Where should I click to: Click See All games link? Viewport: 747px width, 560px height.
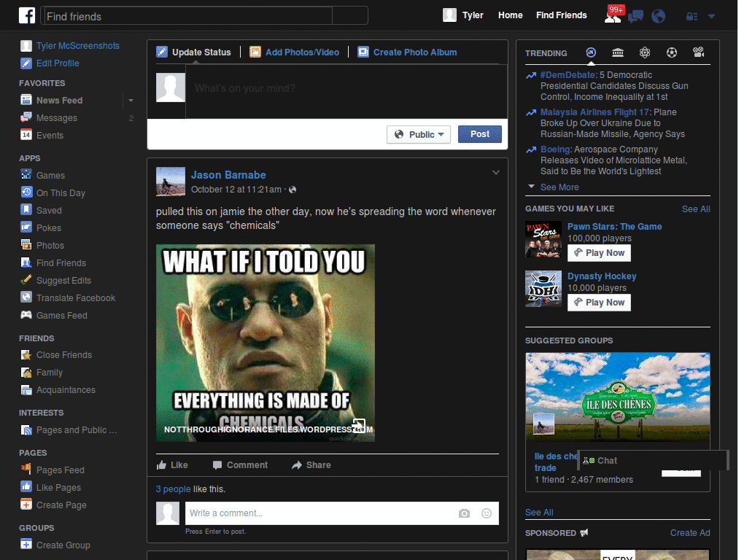click(695, 209)
